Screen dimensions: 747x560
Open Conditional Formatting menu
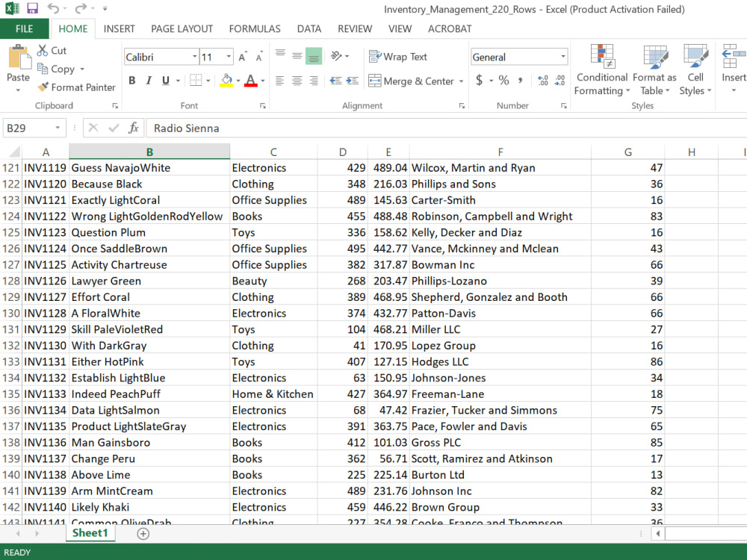tap(602, 69)
